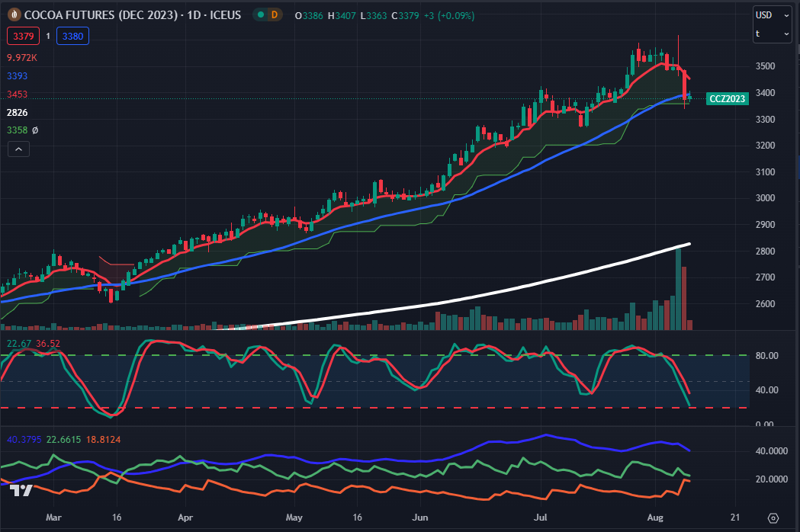
Task: Click the CCZ2023 price label
Action: tap(727, 98)
